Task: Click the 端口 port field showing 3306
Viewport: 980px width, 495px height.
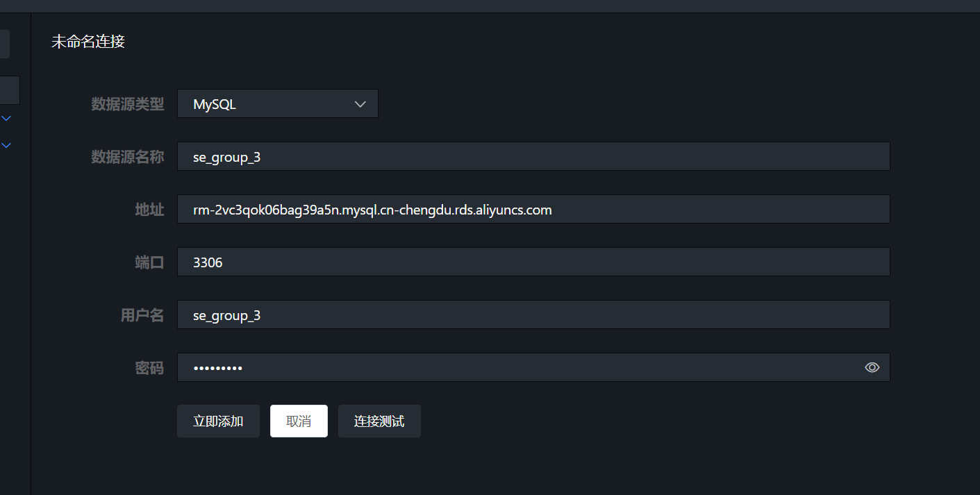Action: point(533,262)
